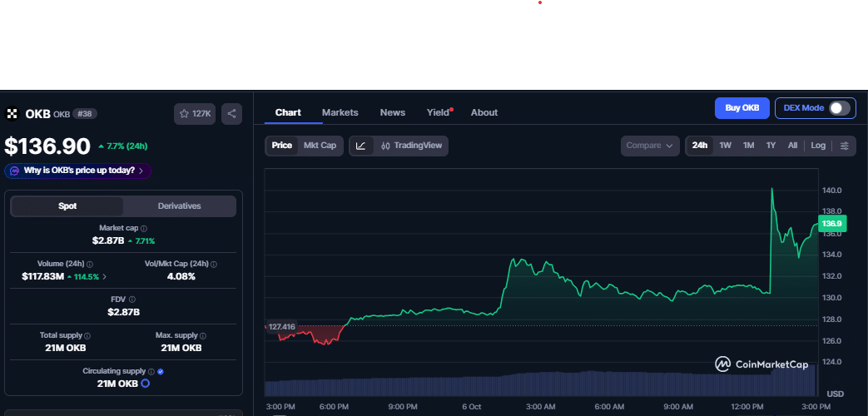Open 'Why is OKB's price up today?'

tap(77, 171)
